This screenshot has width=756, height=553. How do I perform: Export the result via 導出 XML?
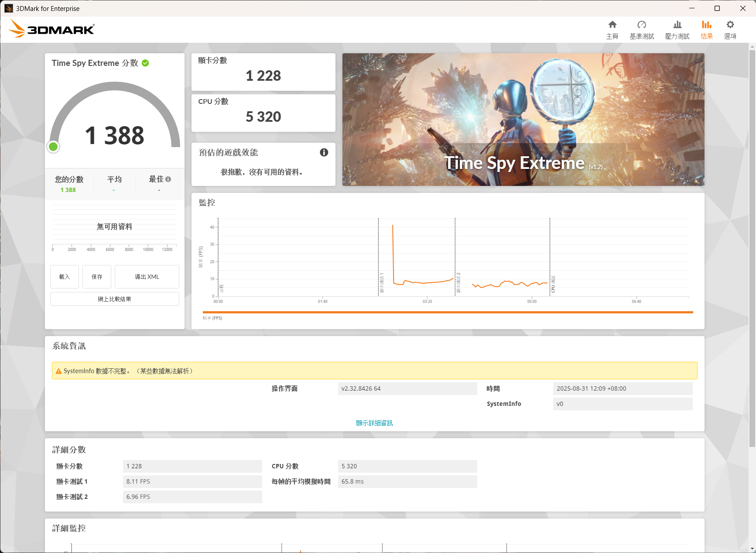147,277
